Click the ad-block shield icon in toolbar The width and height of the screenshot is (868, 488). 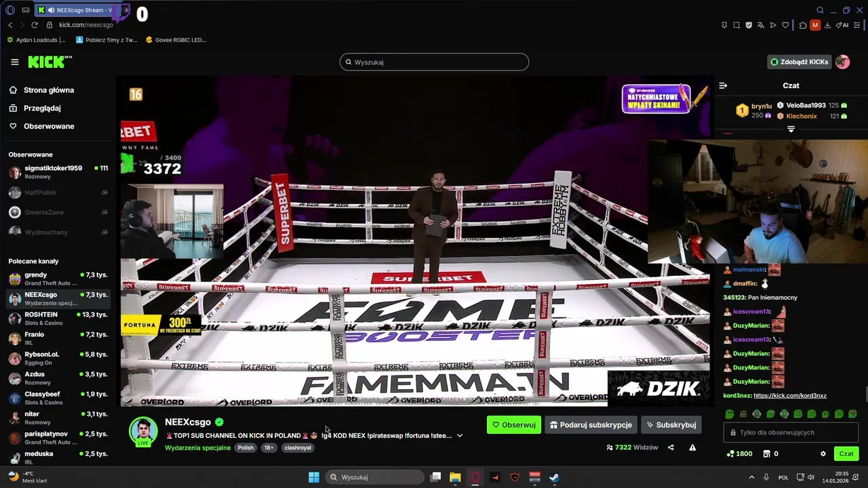pos(749,25)
